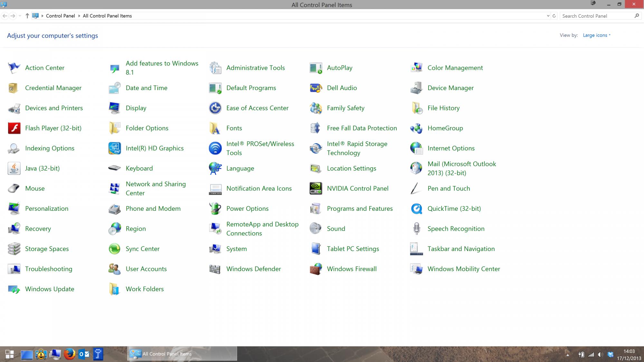Viewport: 644px width, 362px height.
Task: Click the Credential Manager safe icon
Action: (x=14, y=88)
